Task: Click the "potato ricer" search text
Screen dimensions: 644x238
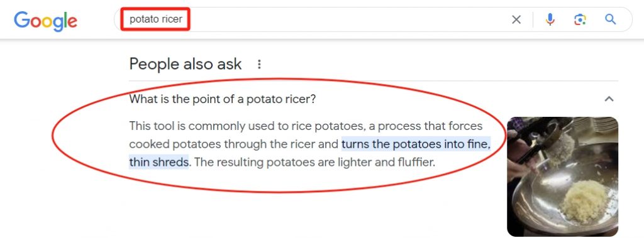Action: click(156, 19)
